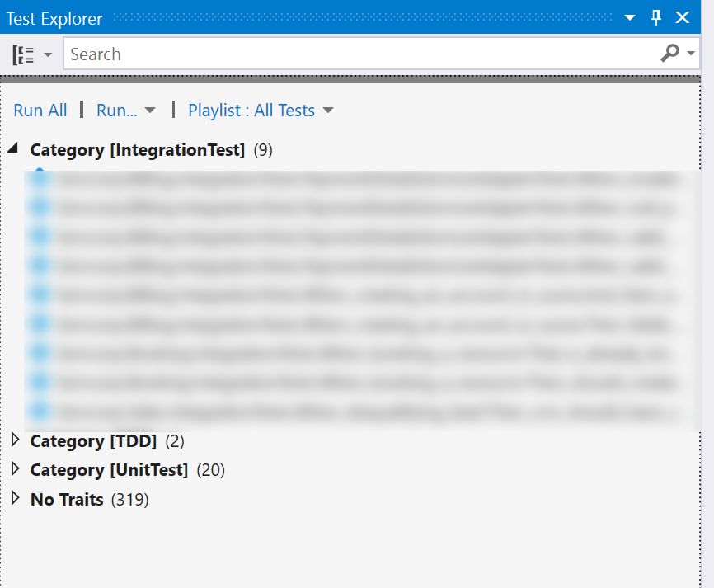Expand Category [UnitTest] group
This screenshot has height=588, width=714.
tap(15, 469)
